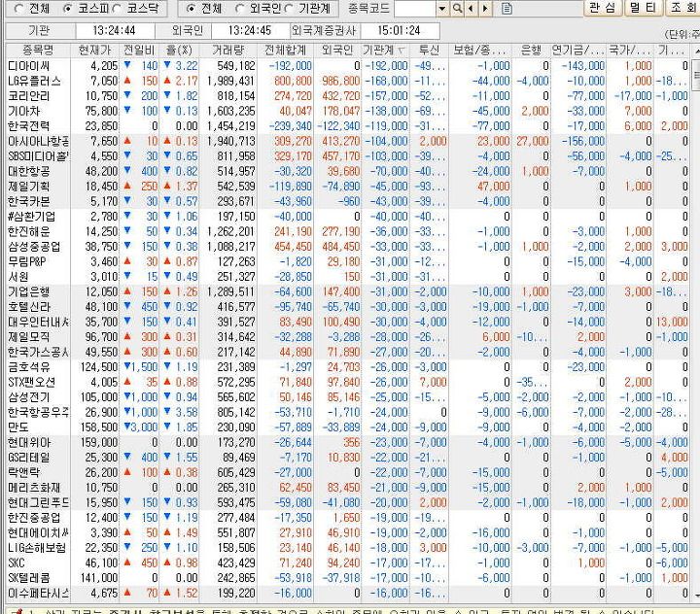Select the 제일기획 stock row
The width and height of the screenshot is (700, 614).
(x=348, y=187)
